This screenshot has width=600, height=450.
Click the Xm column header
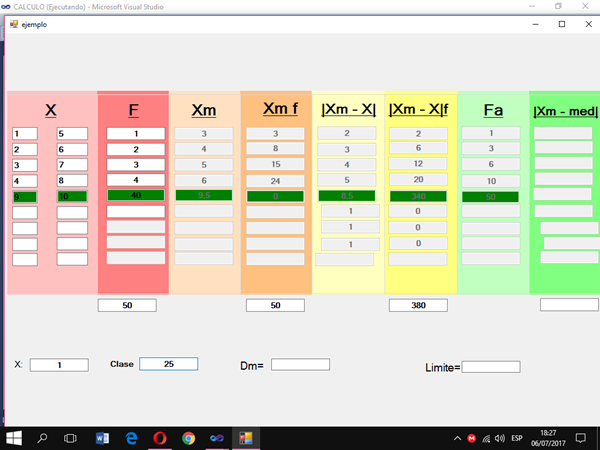point(204,111)
